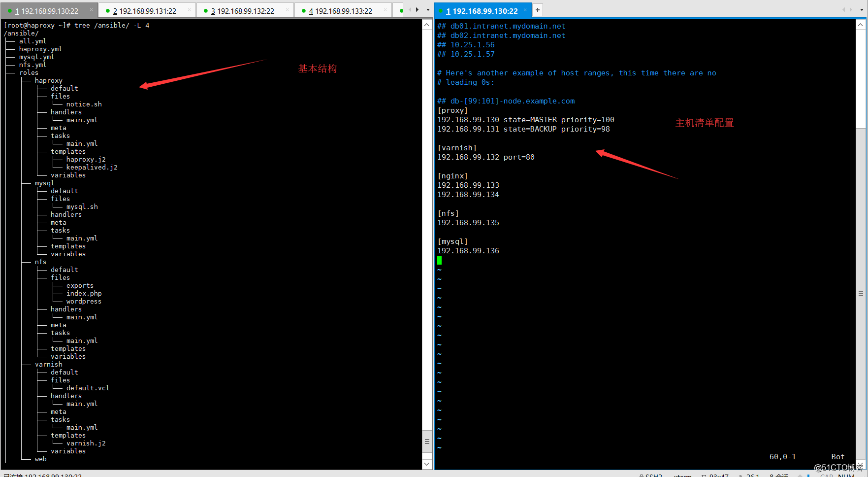The width and height of the screenshot is (868, 477).
Task: Click left terminal scrollbar up arrow
Action: [x=427, y=25]
